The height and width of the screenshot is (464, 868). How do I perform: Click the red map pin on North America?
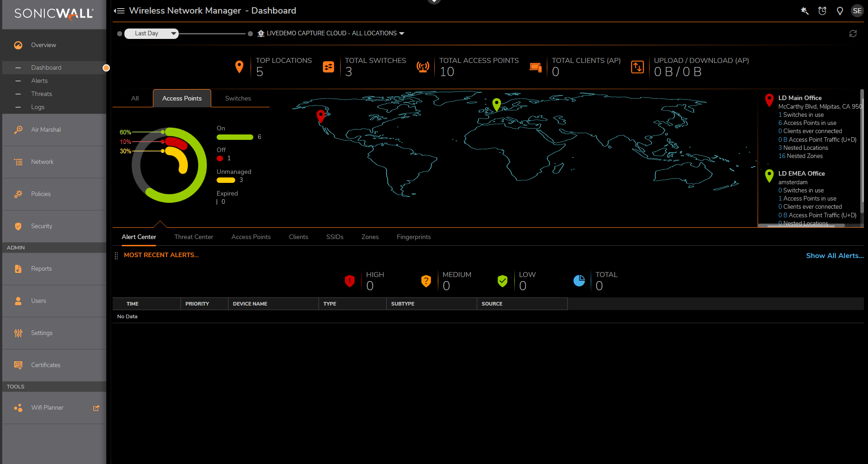tap(321, 116)
